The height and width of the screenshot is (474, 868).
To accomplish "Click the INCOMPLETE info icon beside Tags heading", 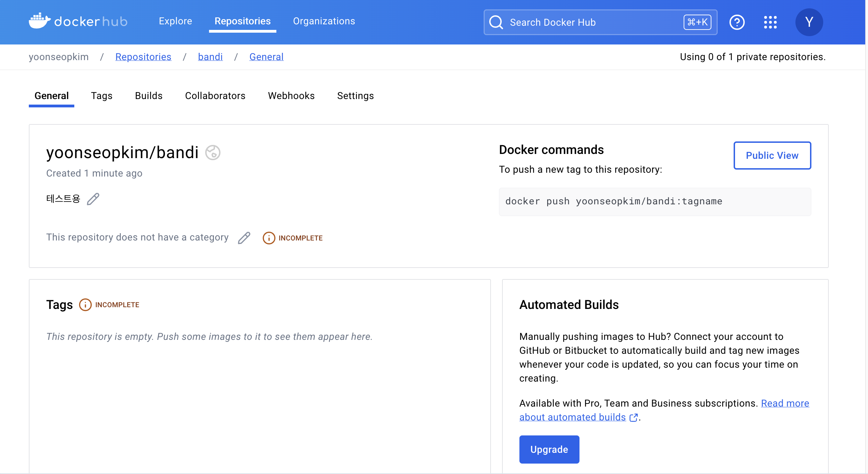I will (85, 305).
